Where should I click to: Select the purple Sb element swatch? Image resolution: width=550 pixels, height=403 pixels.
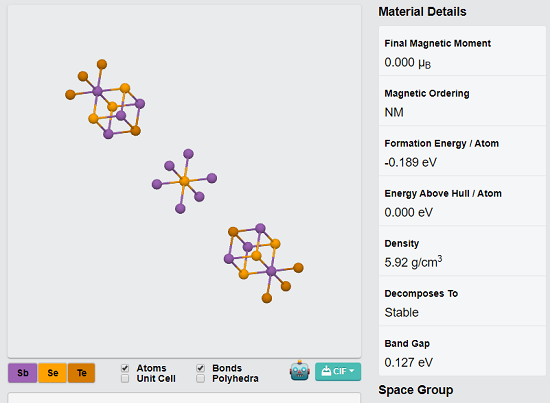[x=22, y=372]
